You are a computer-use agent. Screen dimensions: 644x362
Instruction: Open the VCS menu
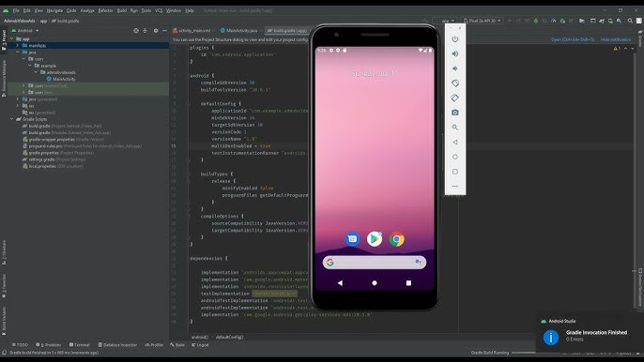click(159, 10)
